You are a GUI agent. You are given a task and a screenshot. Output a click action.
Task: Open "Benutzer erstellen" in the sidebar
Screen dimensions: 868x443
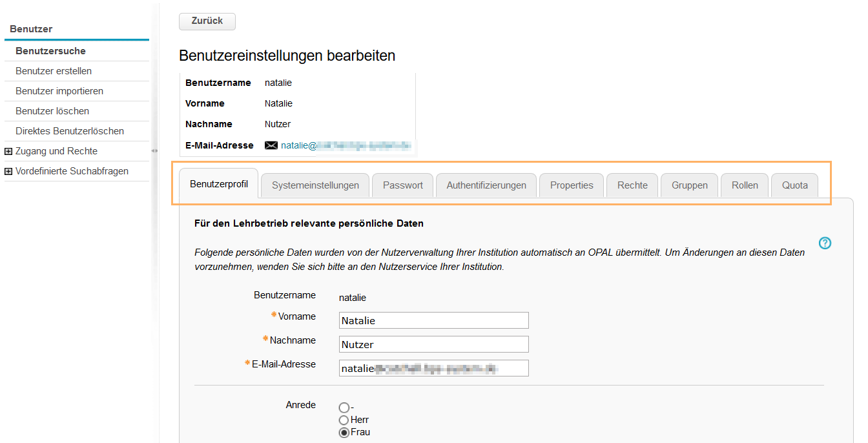click(54, 70)
